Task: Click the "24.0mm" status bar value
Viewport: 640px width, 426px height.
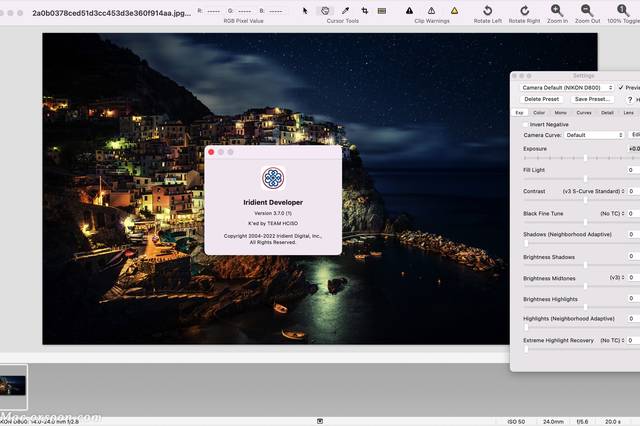Action: coord(553,422)
